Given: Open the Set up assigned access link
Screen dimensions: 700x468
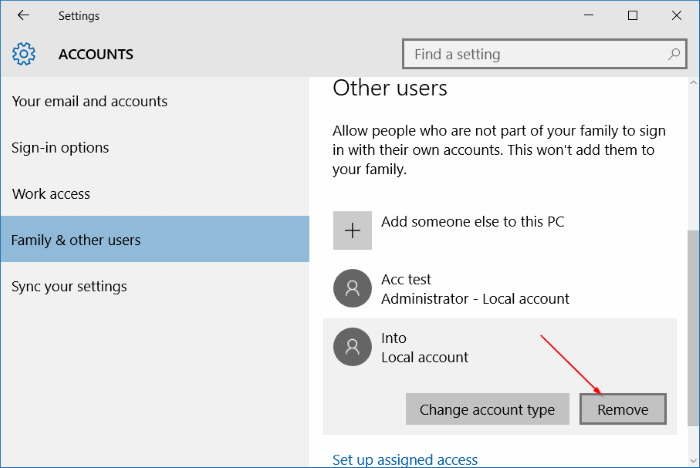Looking at the screenshot, I should (x=405, y=460).
